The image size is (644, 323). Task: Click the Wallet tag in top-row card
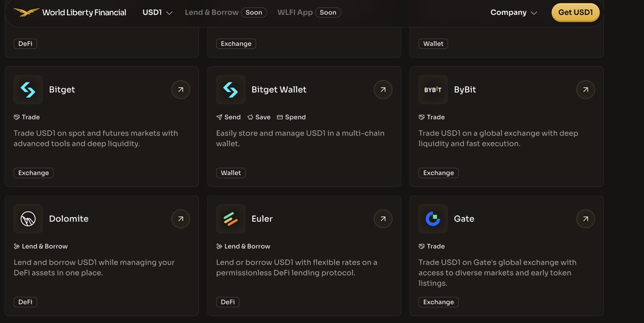point(433,44)
